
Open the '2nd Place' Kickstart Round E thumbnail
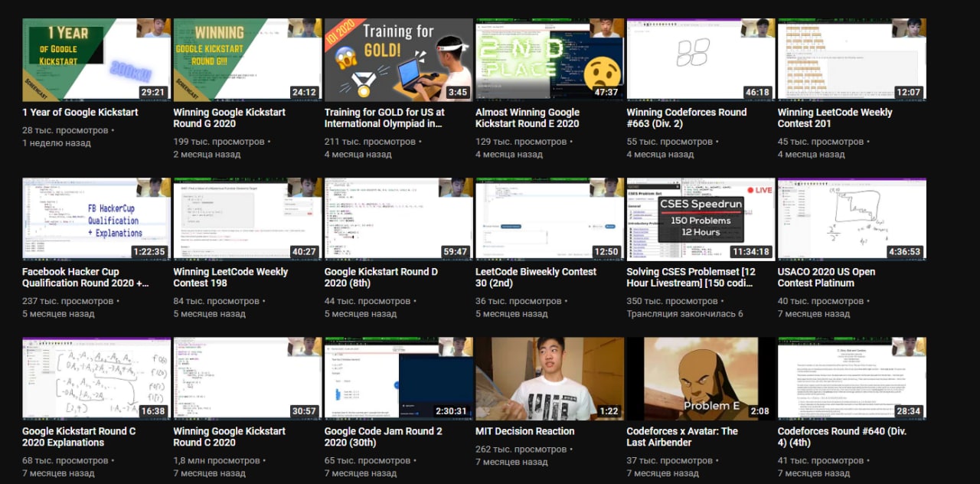coord(550,60)
